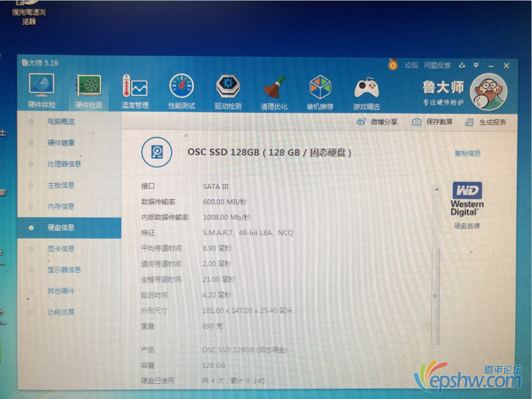Click the gold medal icon in title bar
The height and width of the screenshot is (399, 532).
[x=393, y=64]
